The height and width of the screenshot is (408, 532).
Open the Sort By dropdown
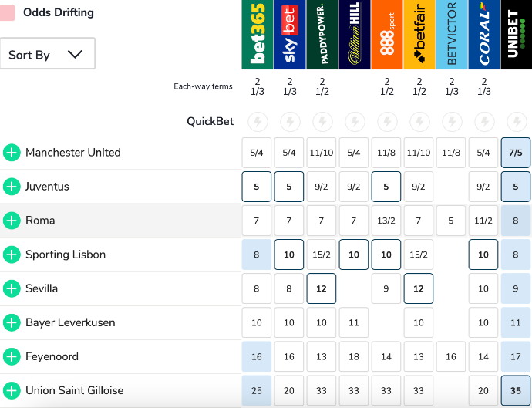click(x=47, y=54)
